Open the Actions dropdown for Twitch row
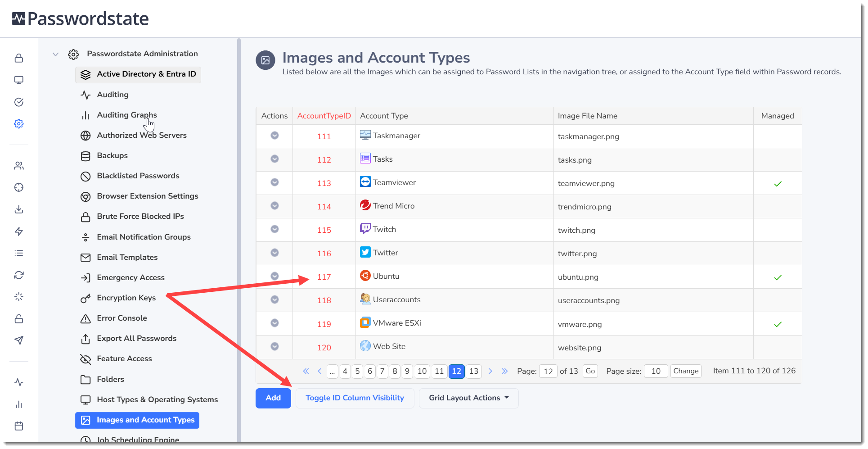The image size is (868, 449). (274, 229)
